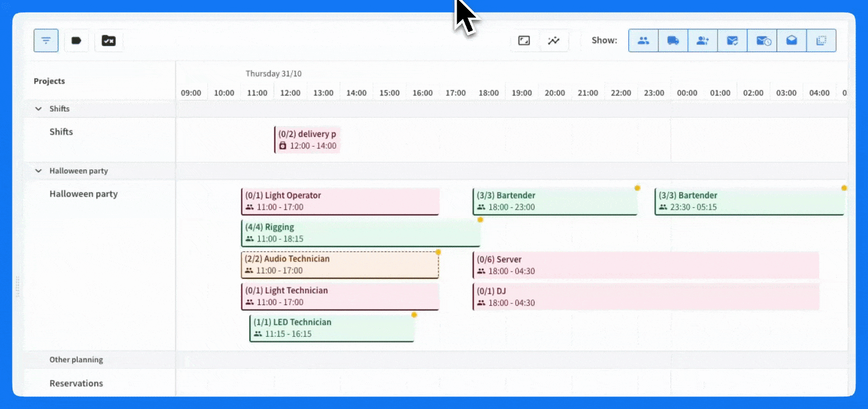Viewport: 868px width, 409px height.
Task: Toggle the filter icon button
Action: tap(46, 41)
